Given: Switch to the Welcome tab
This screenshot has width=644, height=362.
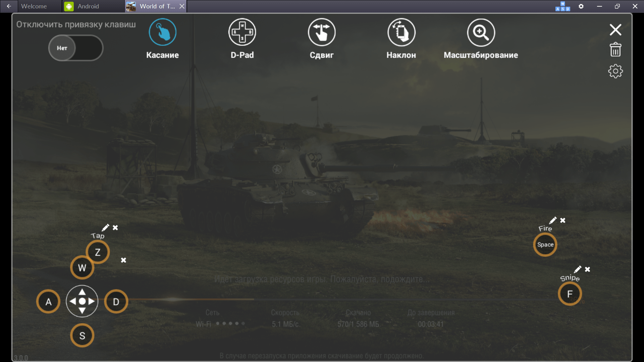Looking at the screenshot, I should coord(34,6).
